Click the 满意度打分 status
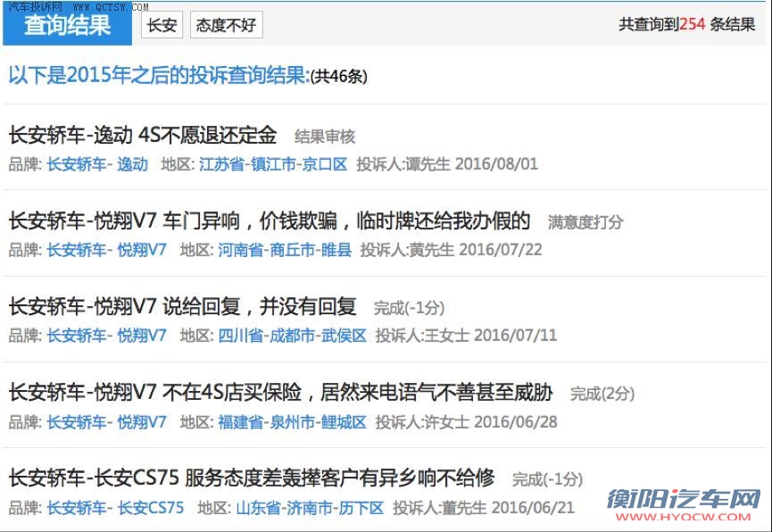The width and height of the screenshot is (772, 532). tap(585, 222)
